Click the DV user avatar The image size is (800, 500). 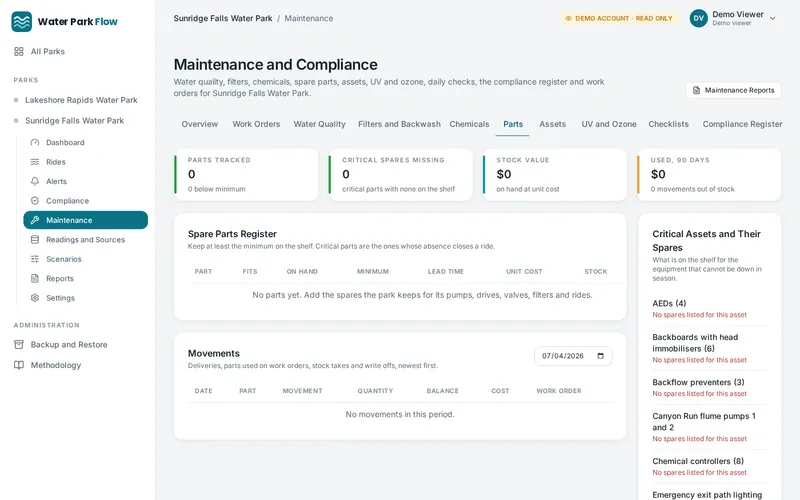coord(698,18)
